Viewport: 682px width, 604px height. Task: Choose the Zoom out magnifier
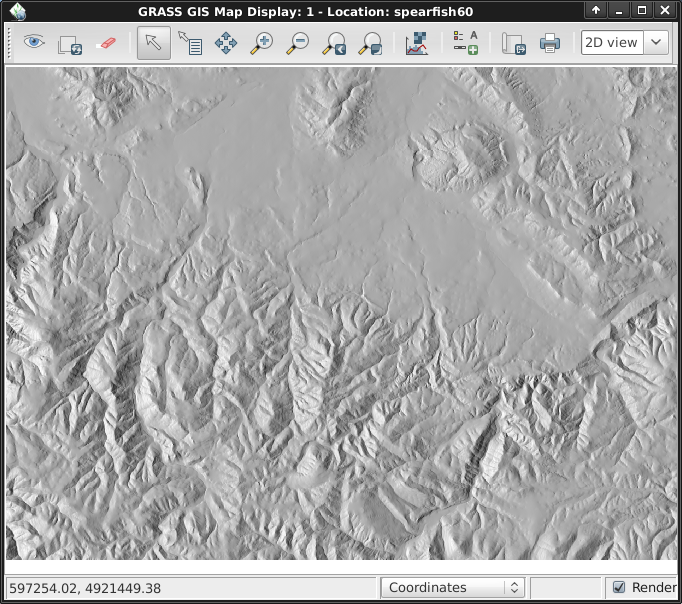(x=297, y=43)
